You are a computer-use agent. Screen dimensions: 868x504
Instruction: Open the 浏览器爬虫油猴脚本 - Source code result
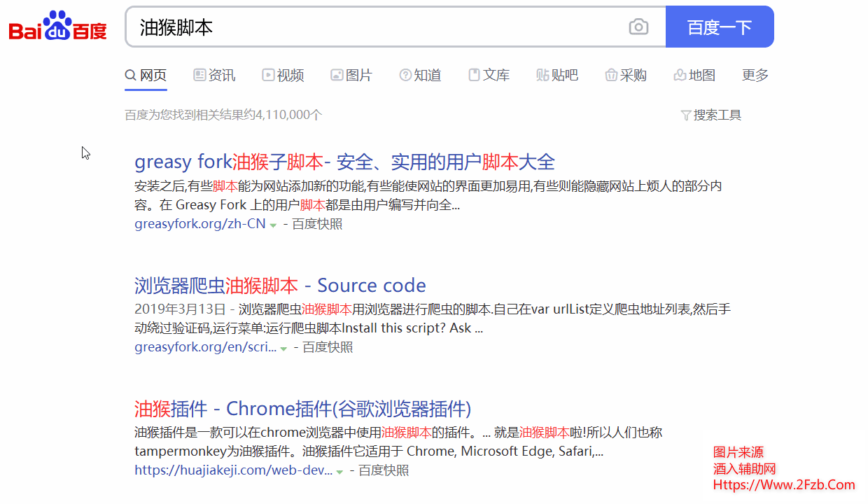coord(280,286)
